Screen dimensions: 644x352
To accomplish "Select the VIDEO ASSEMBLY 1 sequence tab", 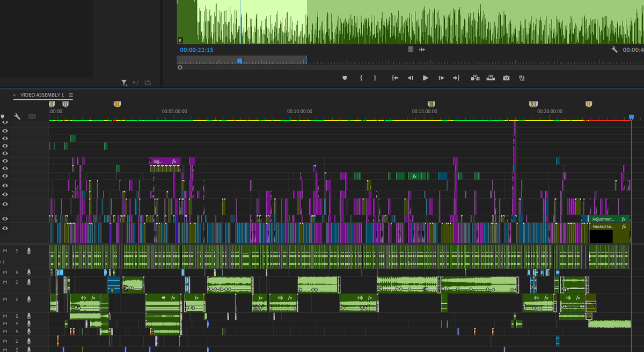I will coord(42,95).
